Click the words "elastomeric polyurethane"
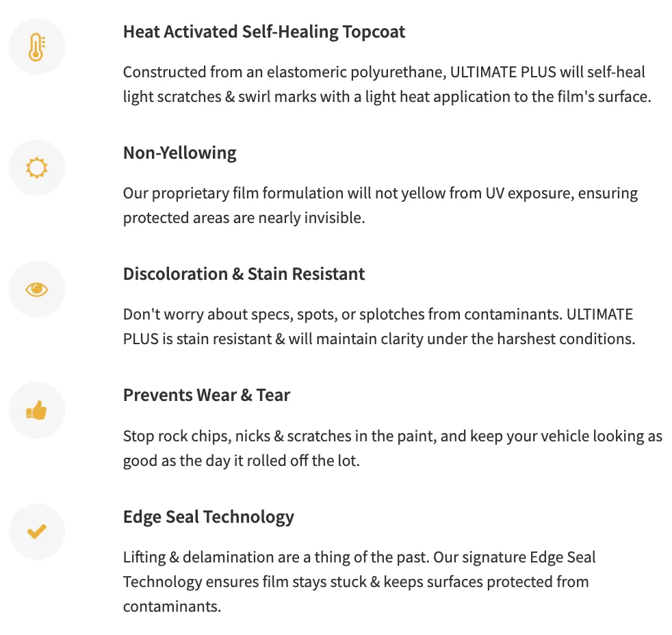672x635 pixels. coord(356,73)
